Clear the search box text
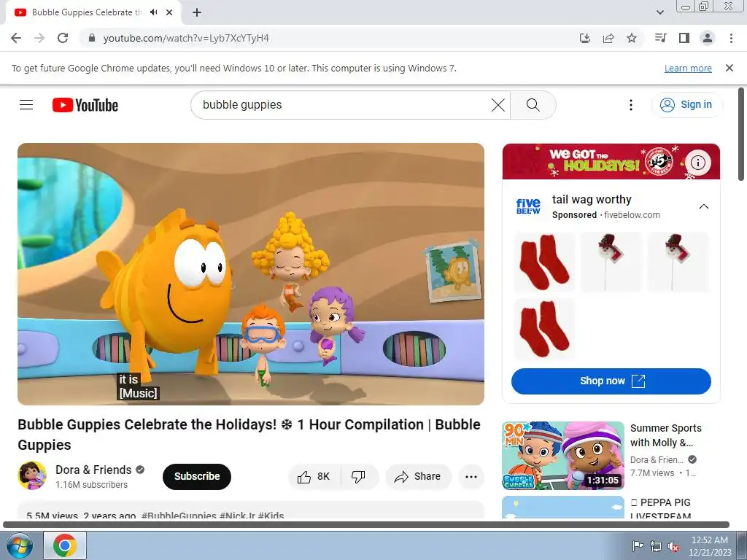The image size is (747, 560). tap(498, 105)
